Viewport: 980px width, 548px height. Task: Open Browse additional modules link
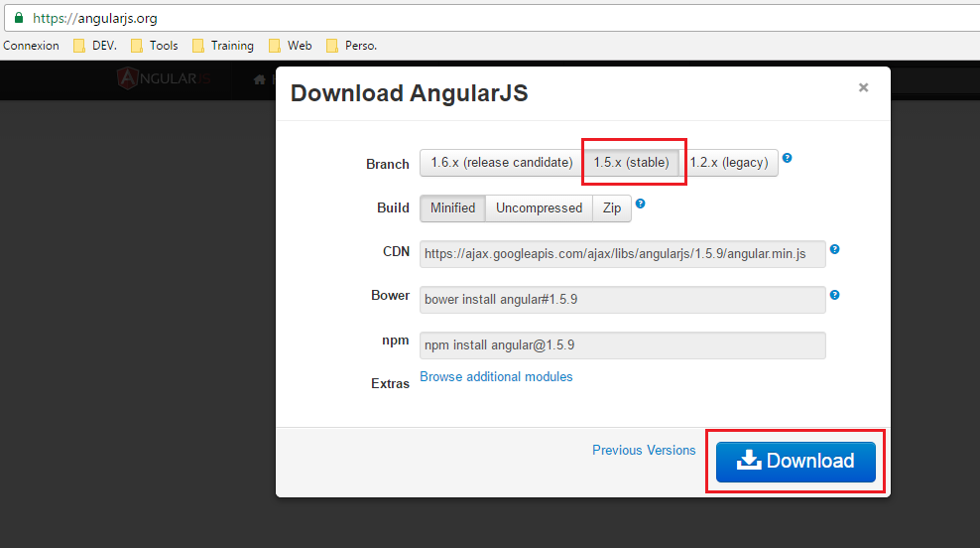pos(496,376)
